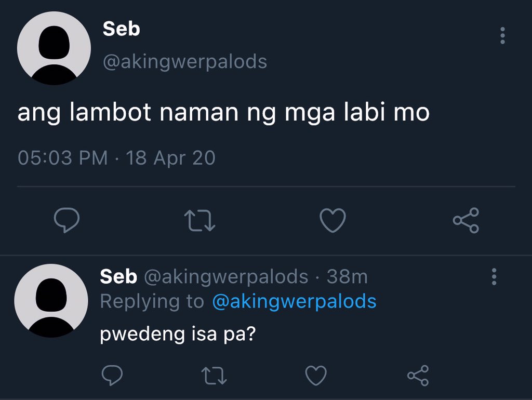
Task: Open Seb's avatar on the reply tweet
Action: pyautogui.click(x=51, y=301)
